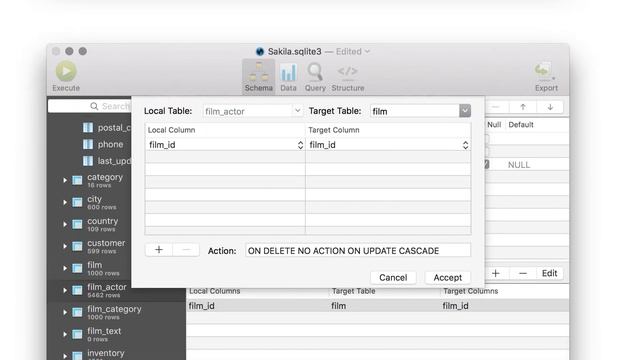The image size is (640, 360).
Task: Open the Structure view
Action: (x=348, y=77)
